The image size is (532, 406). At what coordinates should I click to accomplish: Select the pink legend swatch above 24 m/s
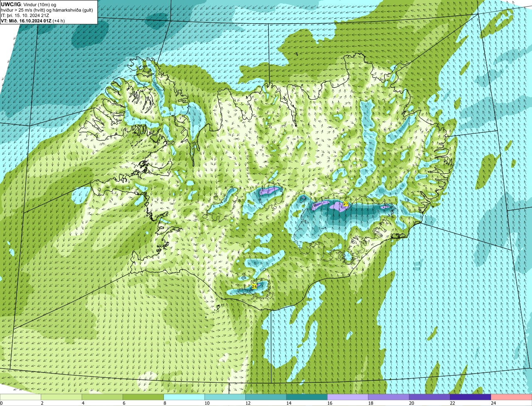coord(511,397)
